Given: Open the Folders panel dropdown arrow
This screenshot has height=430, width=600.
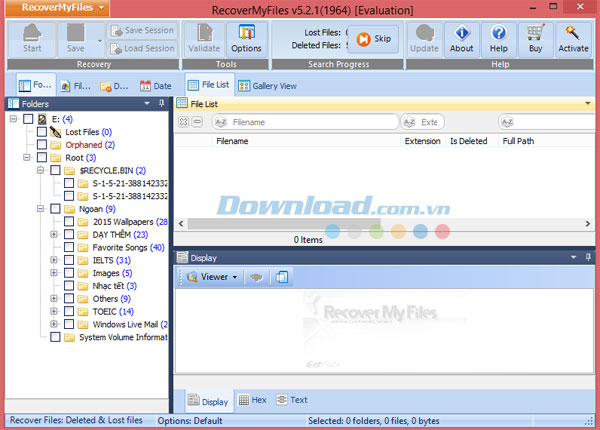Looking at the screenshot, I should click(x=147, y=104).
